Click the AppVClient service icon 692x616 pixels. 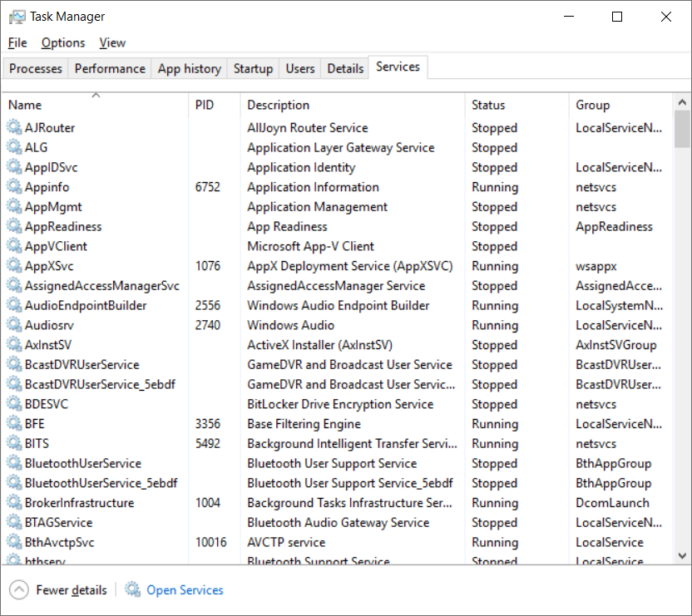[x=14, y=246]
